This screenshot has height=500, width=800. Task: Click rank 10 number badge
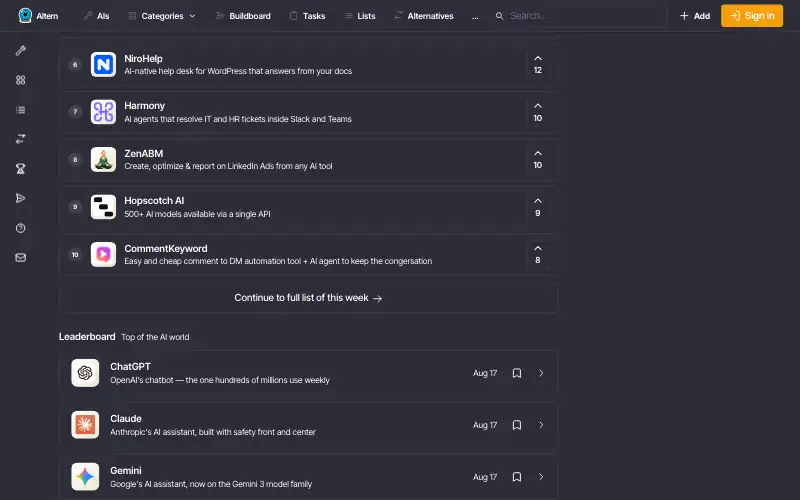pos(75,255)
